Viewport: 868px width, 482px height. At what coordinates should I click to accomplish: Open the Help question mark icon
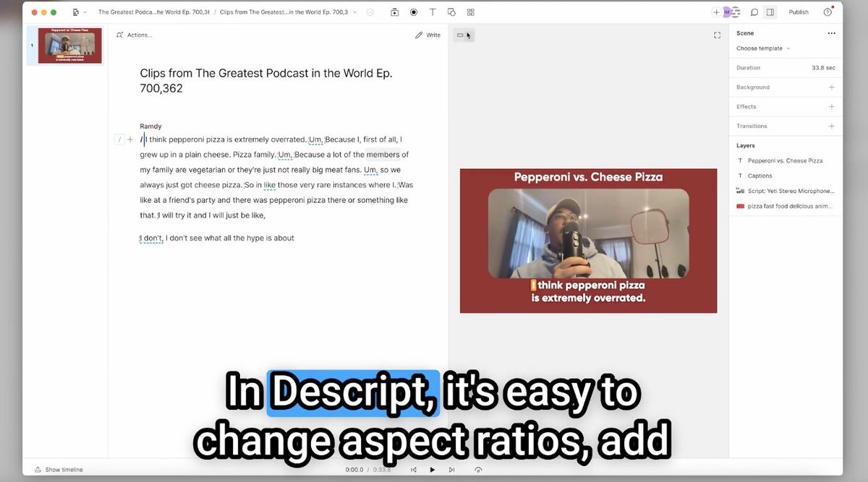[x=827, y=12]
